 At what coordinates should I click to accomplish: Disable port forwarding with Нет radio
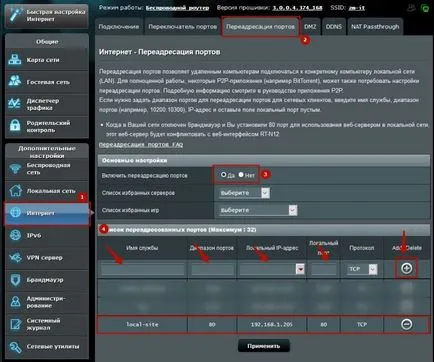241,175
